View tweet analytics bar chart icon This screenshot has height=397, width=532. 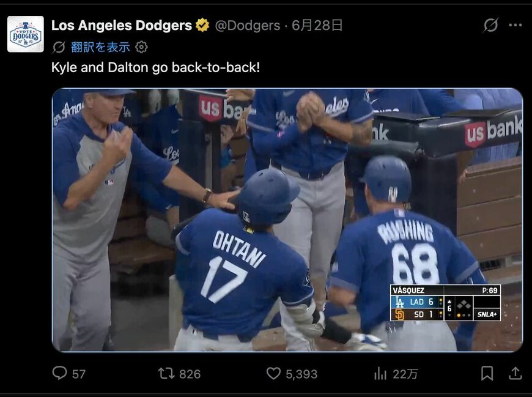[380, 374]
